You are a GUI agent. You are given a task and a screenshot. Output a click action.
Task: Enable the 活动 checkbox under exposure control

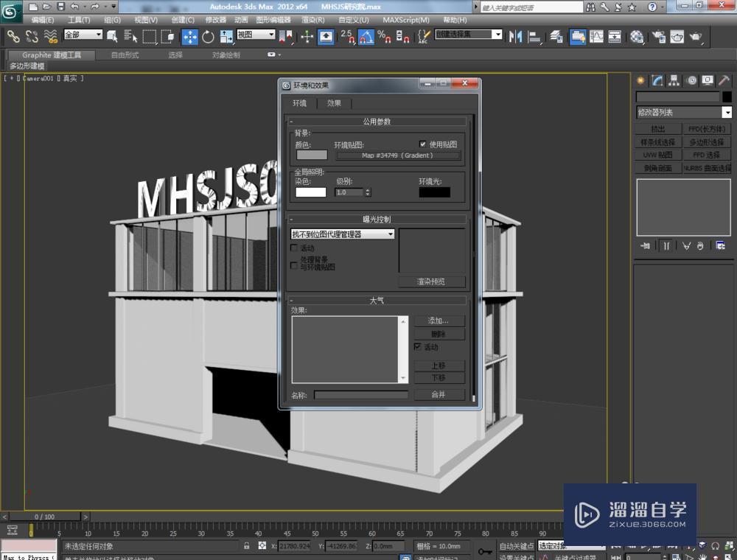[x=293, y=248]
